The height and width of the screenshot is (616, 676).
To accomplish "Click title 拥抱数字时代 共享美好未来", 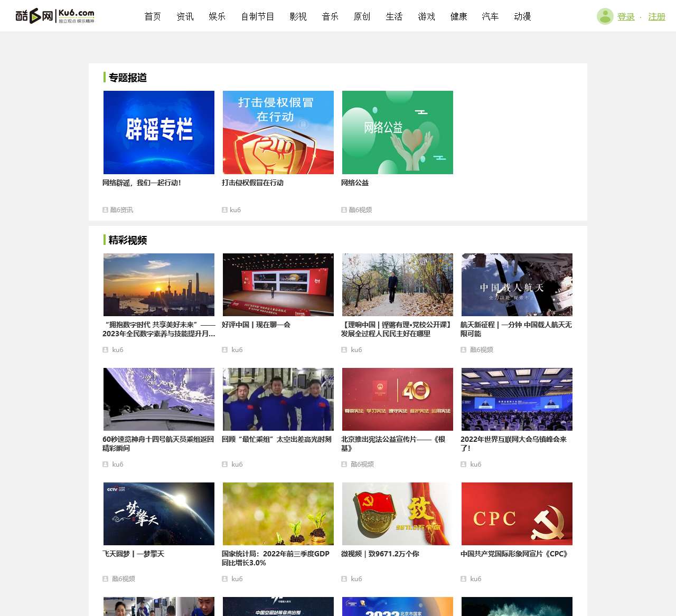I will tap(159, 329).
